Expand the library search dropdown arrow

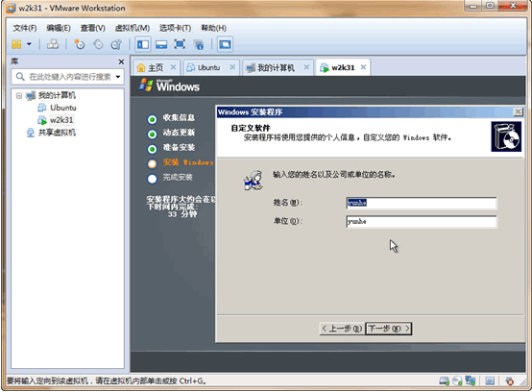point(118,77)
